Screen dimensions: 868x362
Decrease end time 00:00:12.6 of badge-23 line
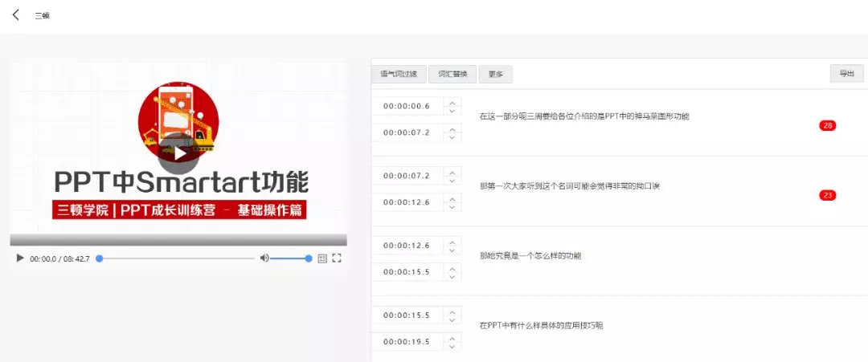pyautogui.click(x=452, y=207)
